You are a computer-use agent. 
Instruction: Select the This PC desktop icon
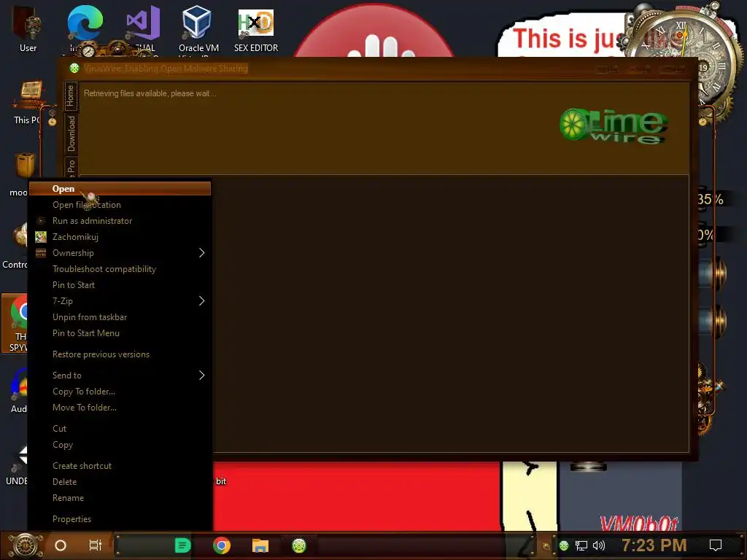28,102
